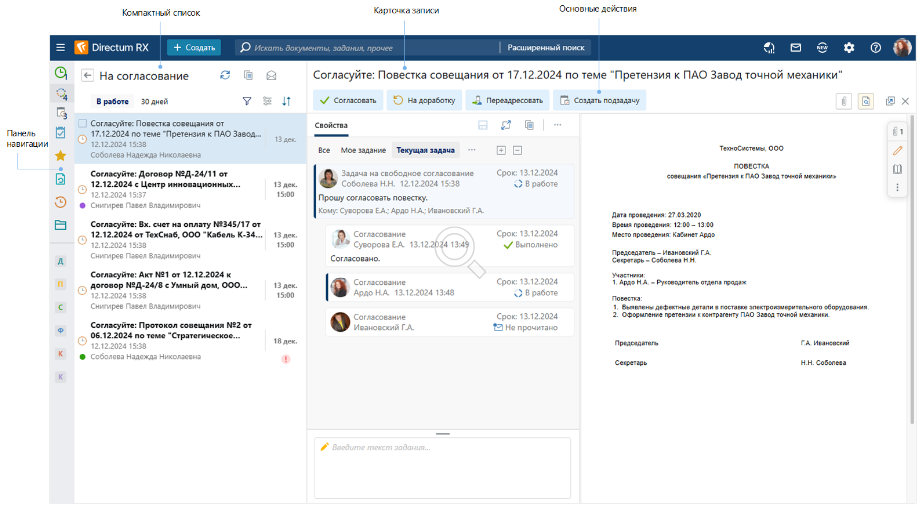Open the filter funnel icon in list
Screen dimensions: 924x507
tap(247, 101)
